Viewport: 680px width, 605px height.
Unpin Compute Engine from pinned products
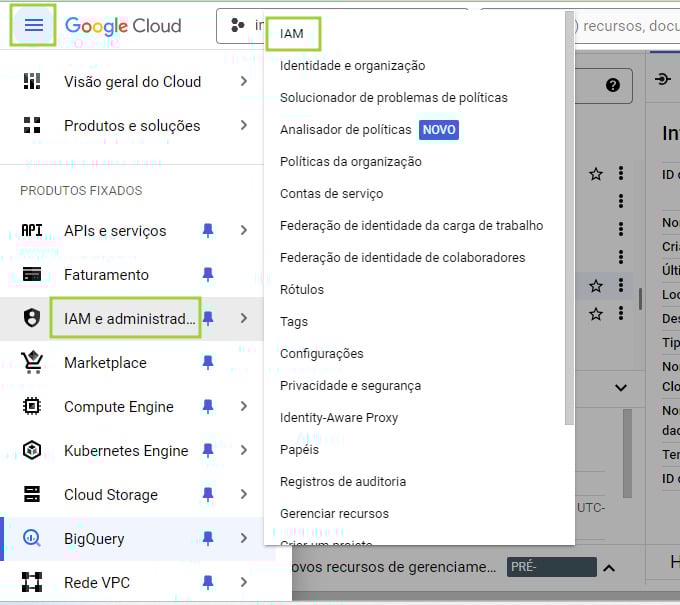pyautogui.click(x=208, y=406)
